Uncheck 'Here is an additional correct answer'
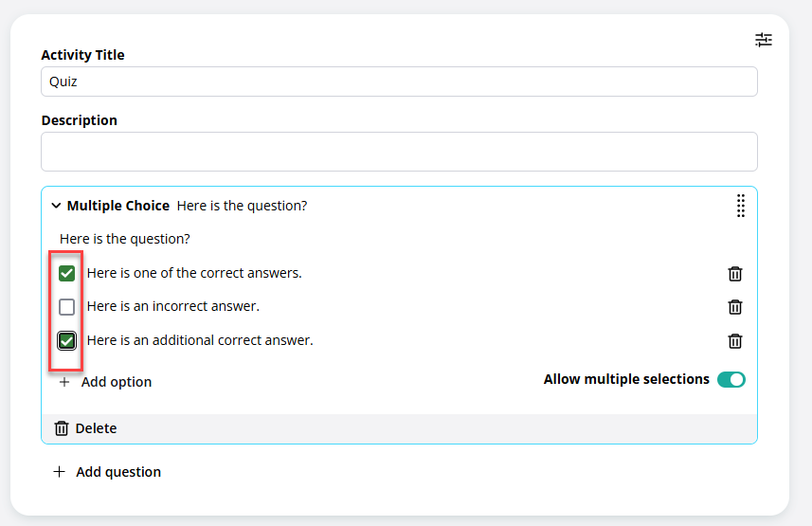Viewport: 812px width, 526px height. coord(67,340)
